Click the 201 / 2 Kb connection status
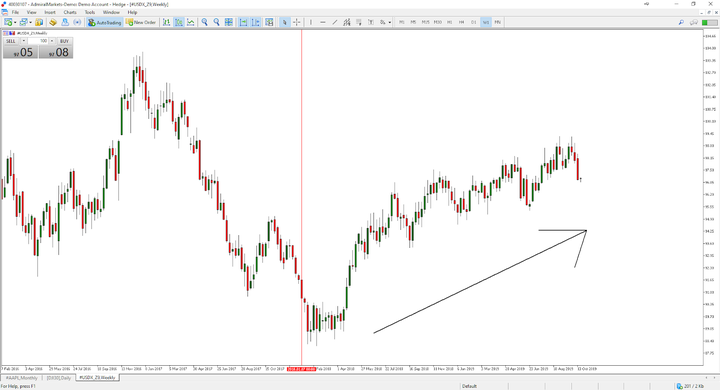The image size is (720, 390). point(690,386)
